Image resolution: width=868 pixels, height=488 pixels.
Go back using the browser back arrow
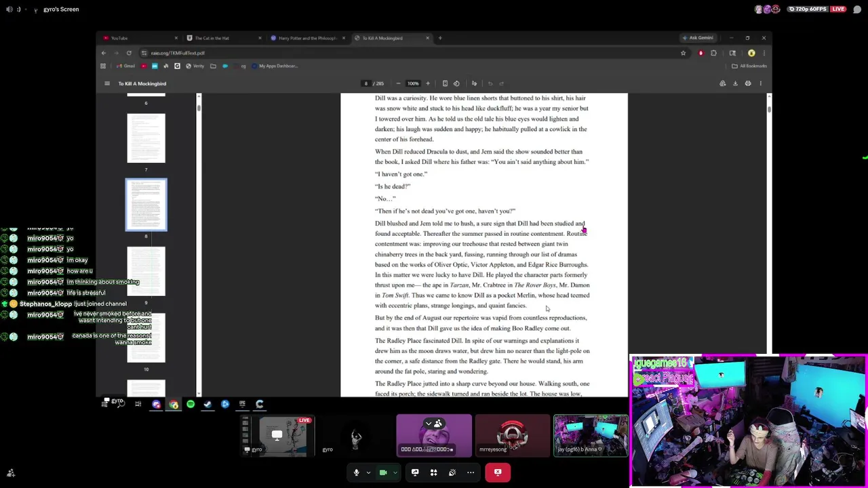click(104, 53)
